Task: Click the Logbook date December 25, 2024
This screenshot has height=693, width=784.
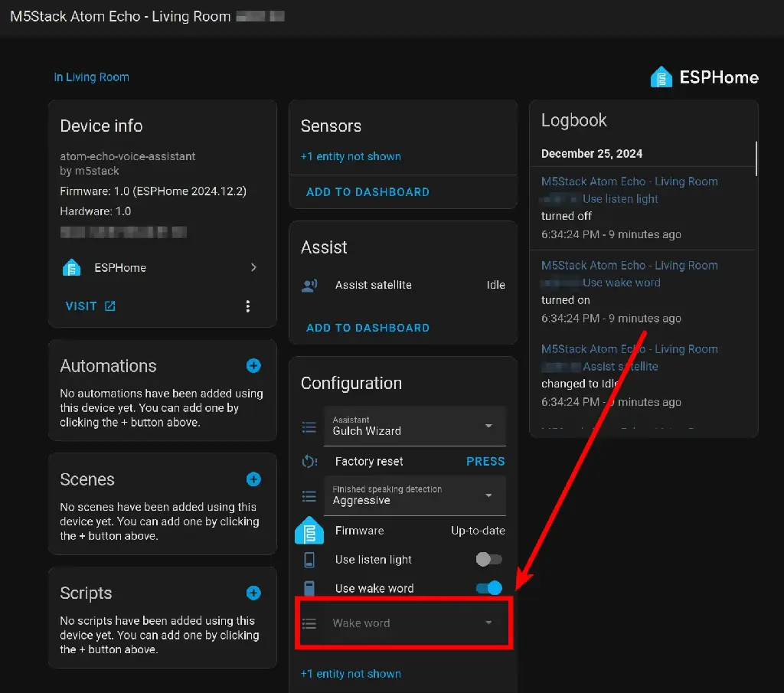Action: 592,153
